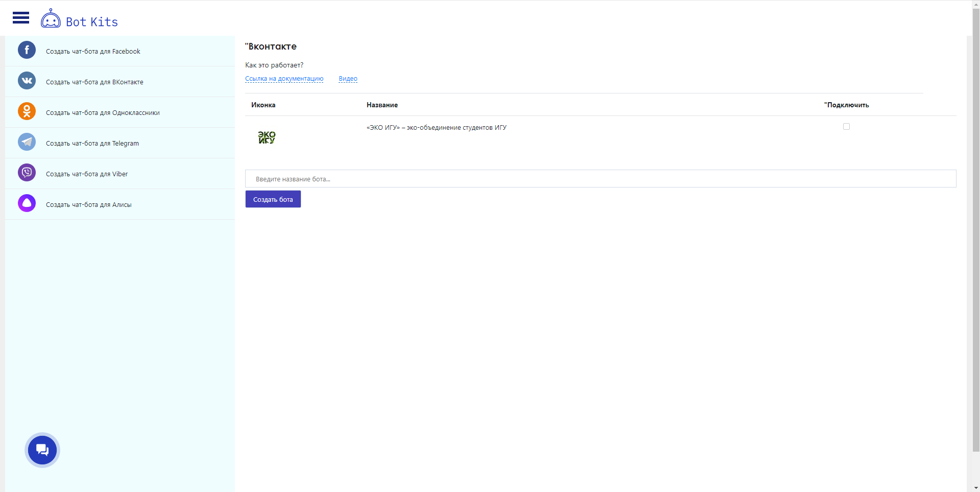The width and height of the screenshot is (980, 492).
Task: Click the Иконка column header
Action: coord(264,105)
